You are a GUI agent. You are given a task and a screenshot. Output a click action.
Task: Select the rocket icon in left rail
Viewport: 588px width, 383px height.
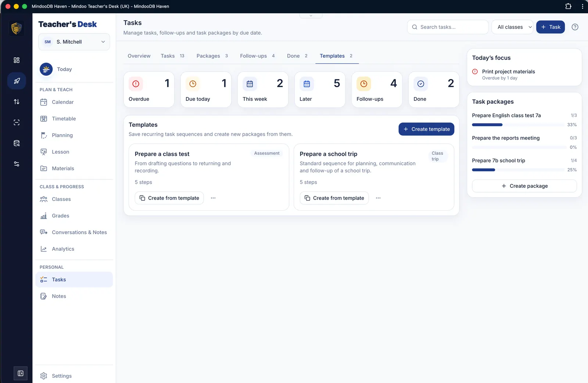click(17, 81)
